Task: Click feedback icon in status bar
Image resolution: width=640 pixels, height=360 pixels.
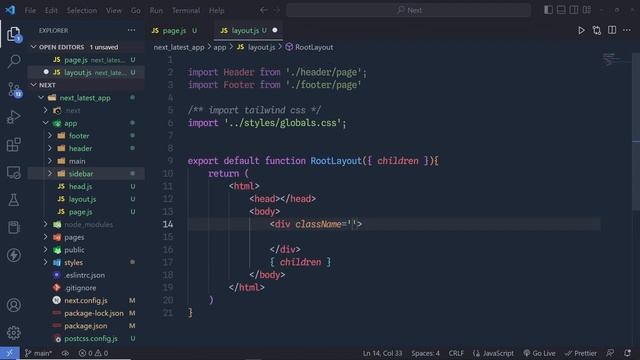Action: click(610, 353)
